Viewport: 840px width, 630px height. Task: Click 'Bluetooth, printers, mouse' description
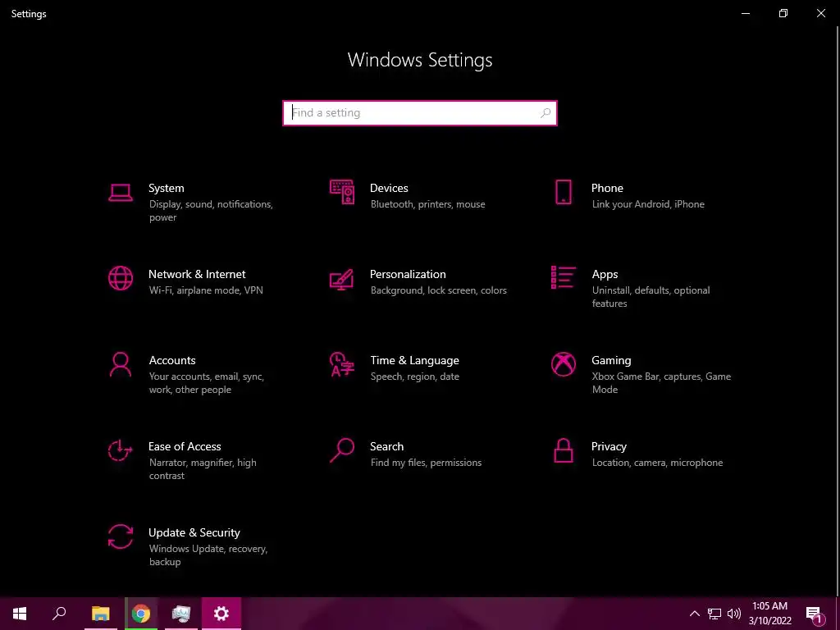pyautogui.click(x=427, y=204)
